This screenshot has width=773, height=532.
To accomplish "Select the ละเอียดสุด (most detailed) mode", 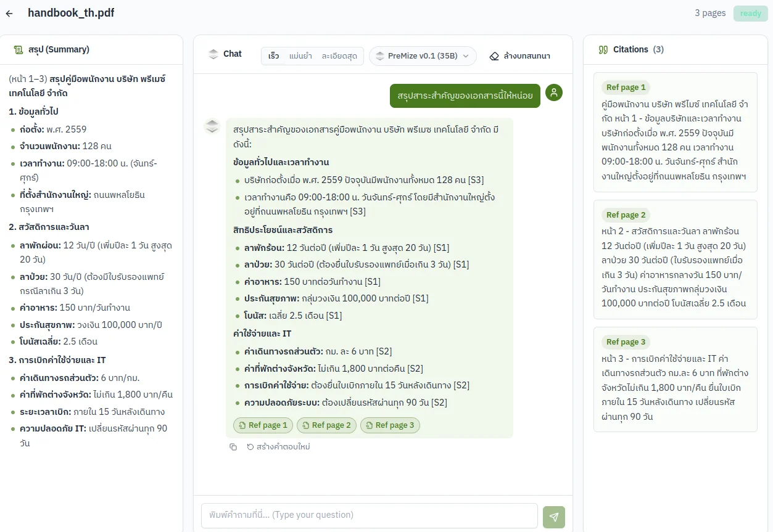I will pyautogui.click(x=339, y=56).
